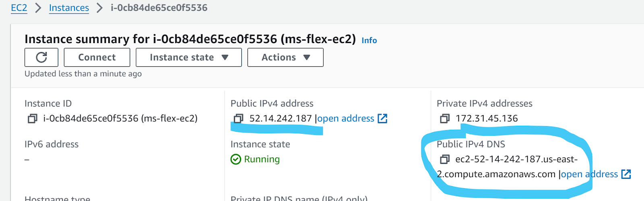Image resolution: width=644 pixels, height=201 pixels.
Task: Copy the Public IPv4 address 52.14.242.187
Action: (238, 118)
